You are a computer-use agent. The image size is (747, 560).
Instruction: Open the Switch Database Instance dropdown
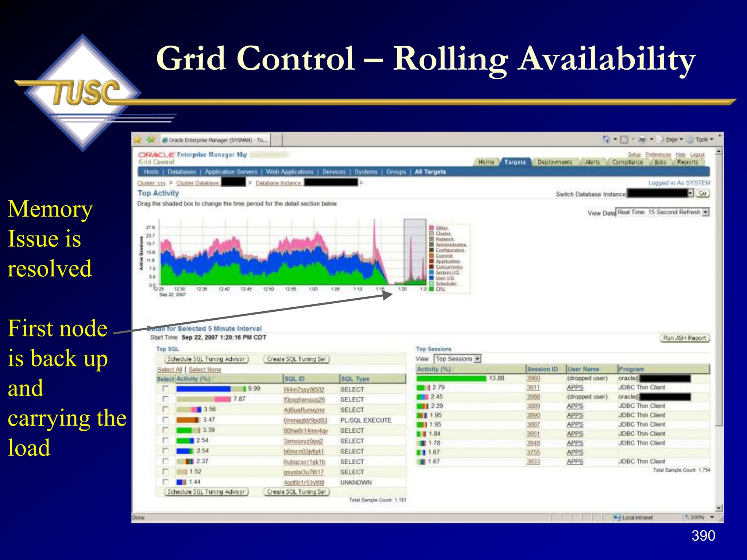point(660,194)
